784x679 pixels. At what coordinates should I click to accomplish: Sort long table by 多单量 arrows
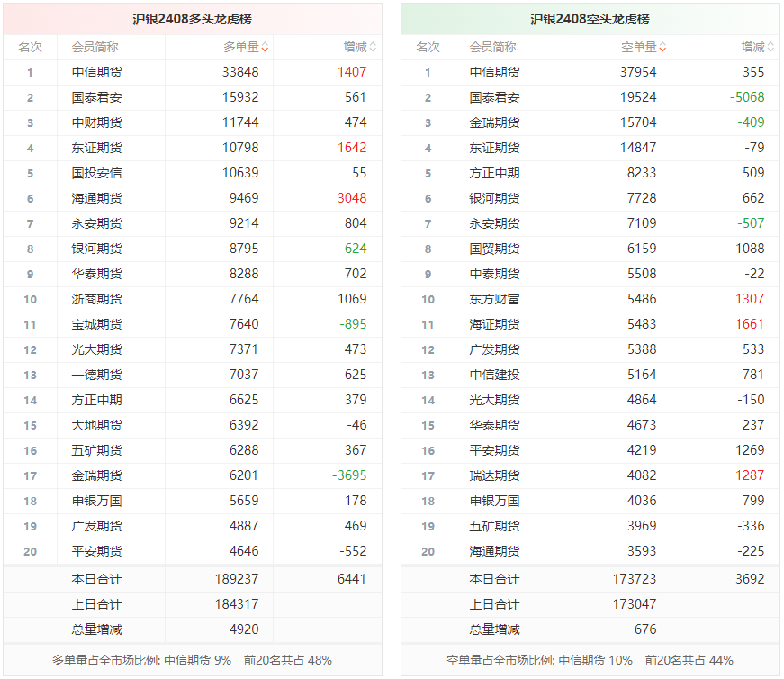point(265,48)
